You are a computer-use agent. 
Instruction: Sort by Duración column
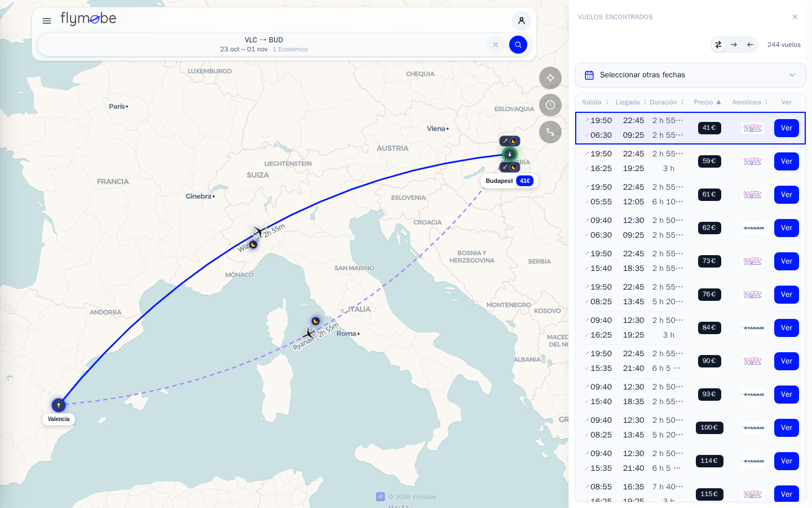click(667, 102)
